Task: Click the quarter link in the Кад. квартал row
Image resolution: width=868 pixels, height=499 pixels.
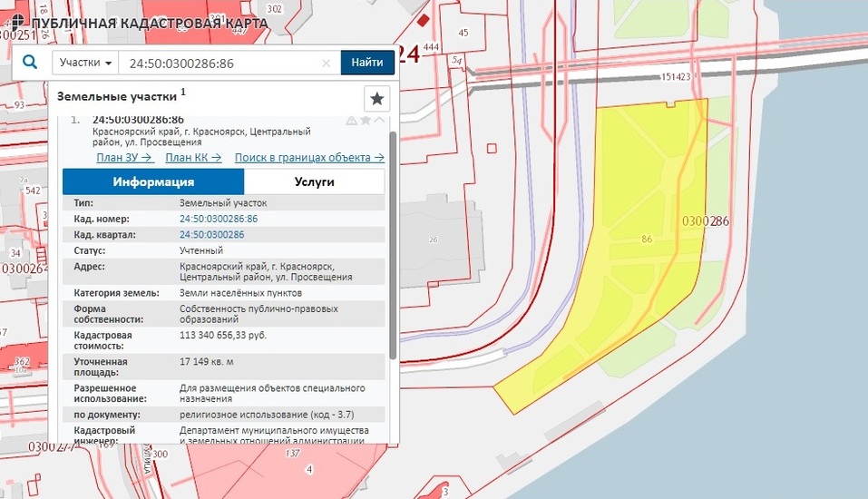Action: (x=212, y=235)
